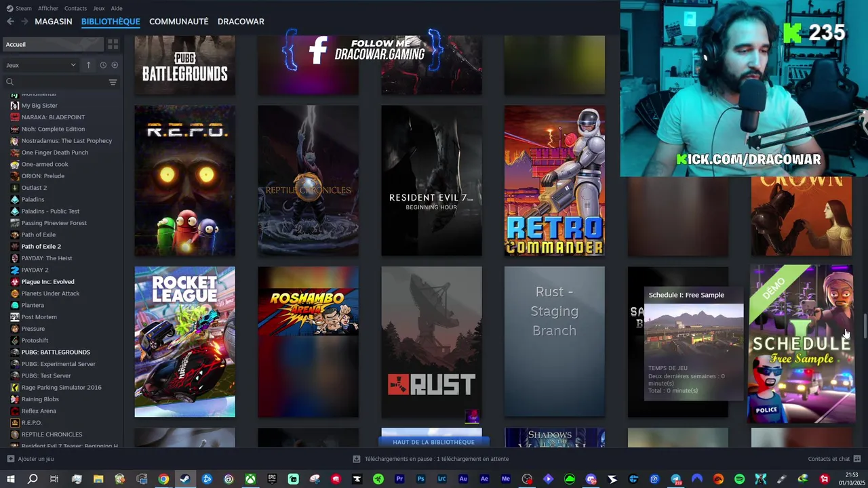Click the sidebar search magnifier icon
868x488 pixels.
click(x=9, y=82)
